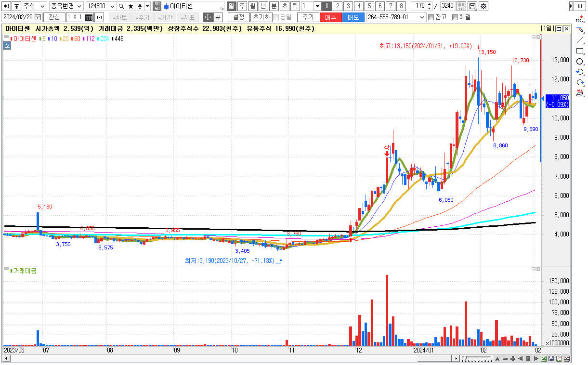Click the horizontal scrollbar right arrow

(x=456, y=359)
